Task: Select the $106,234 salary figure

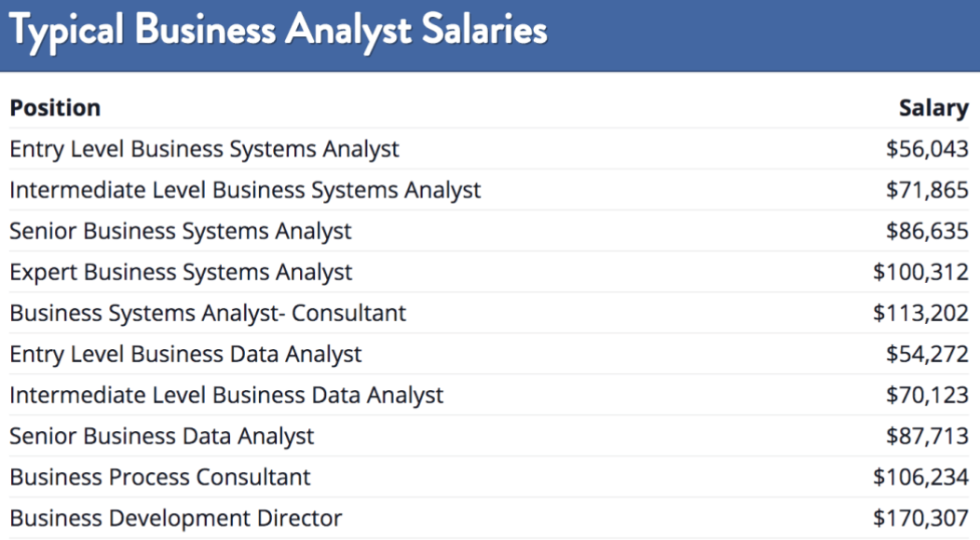Action: 921,478
